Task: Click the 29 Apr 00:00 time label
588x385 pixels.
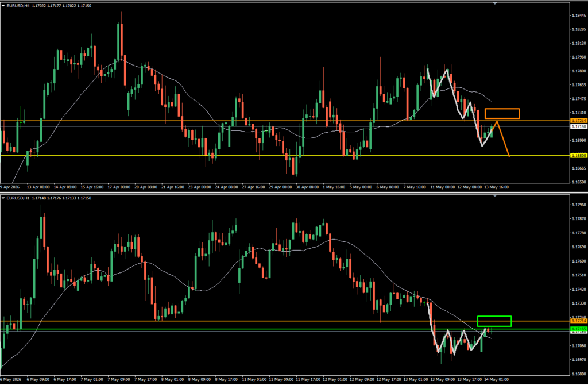Action: 280,187
